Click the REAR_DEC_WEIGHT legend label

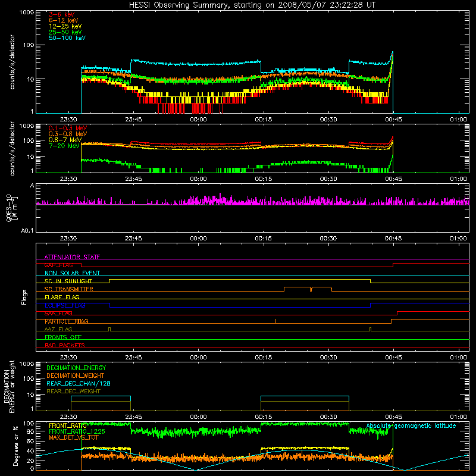[x=73, y=392]
